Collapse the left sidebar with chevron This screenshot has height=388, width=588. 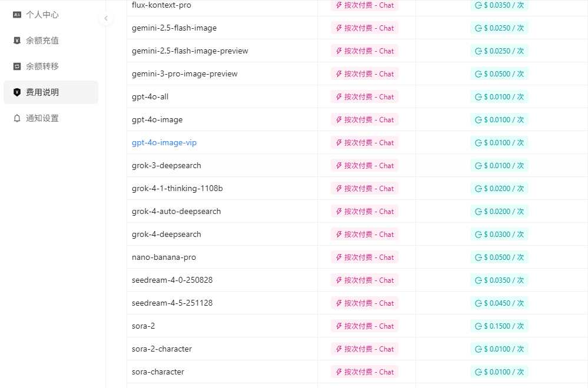click(106, 18)
